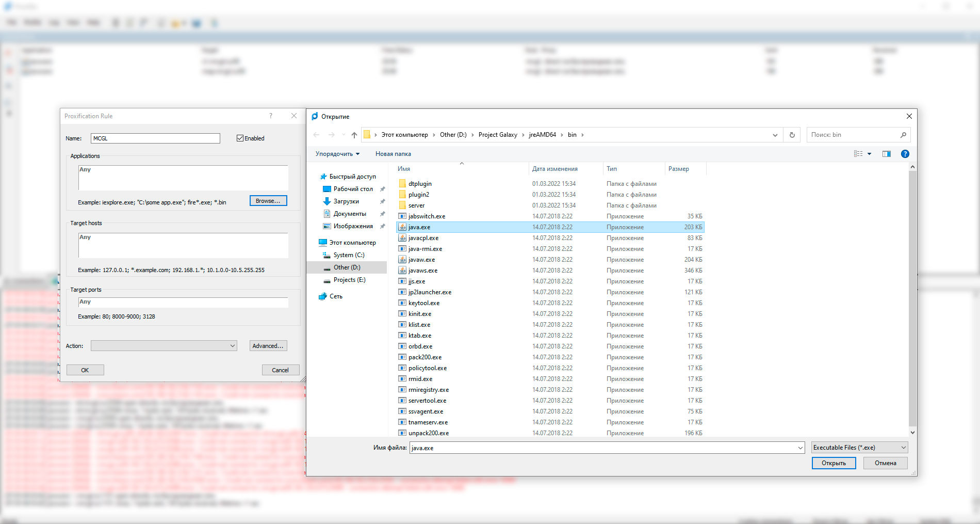Expand the address bar history dropdown
Image resolution: width=980 pixels, height=524 pixels.
point(775,135)
